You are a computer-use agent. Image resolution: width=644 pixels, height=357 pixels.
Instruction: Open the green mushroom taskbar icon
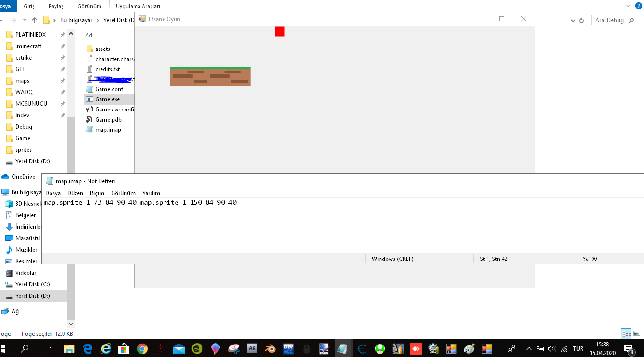point(380,349)
